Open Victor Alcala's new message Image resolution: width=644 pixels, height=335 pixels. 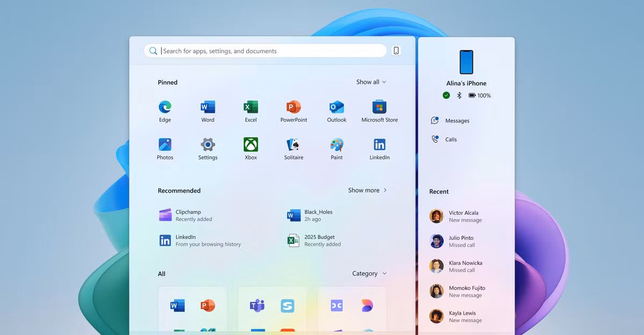(x=463, y=216)
